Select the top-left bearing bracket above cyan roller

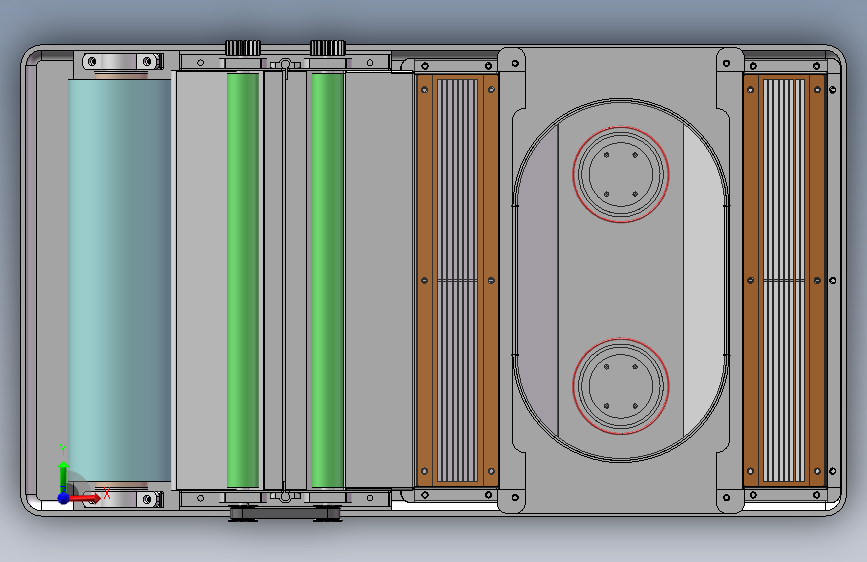point(122,61)
